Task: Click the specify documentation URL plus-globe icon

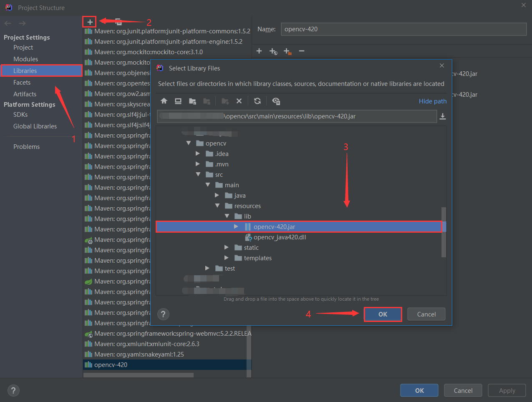Action: click(273, 51)
